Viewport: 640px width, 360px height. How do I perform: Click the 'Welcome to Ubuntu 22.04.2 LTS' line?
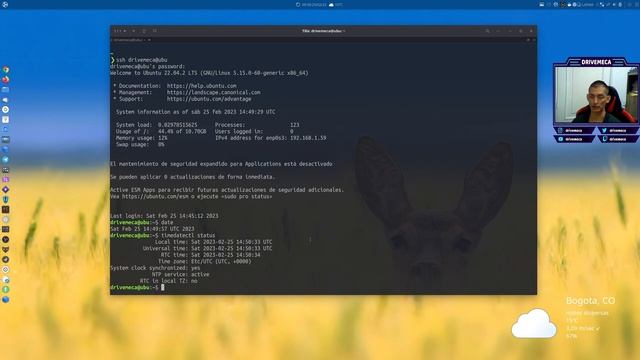coord(209,73)
